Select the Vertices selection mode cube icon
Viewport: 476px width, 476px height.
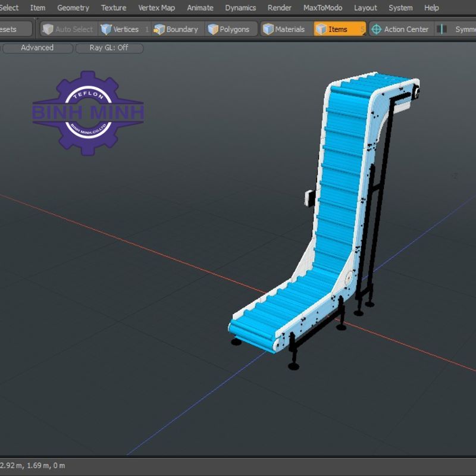(107, 29)
